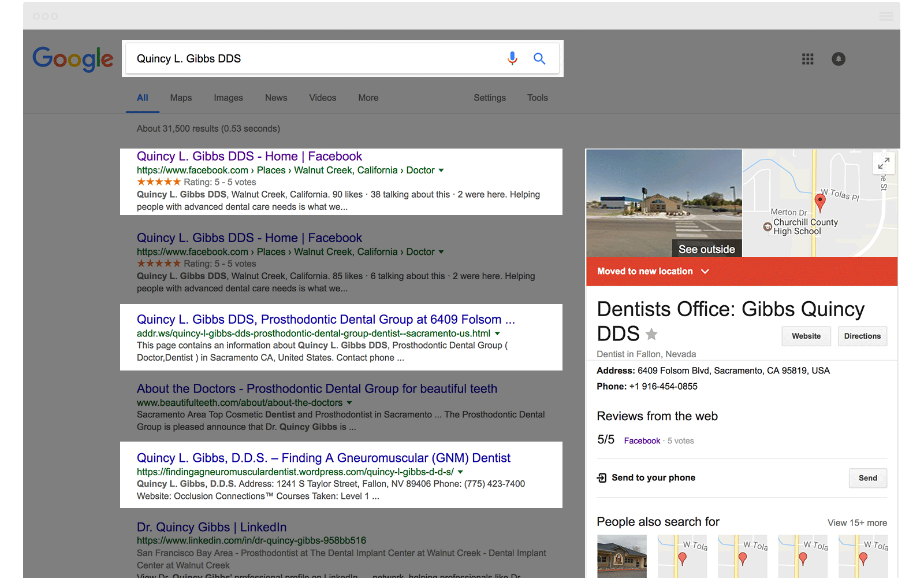Viewport: 924px width, 578px height.
Task: Click the phone number +1 916-454-0855
Action: [x=663, y=387]
